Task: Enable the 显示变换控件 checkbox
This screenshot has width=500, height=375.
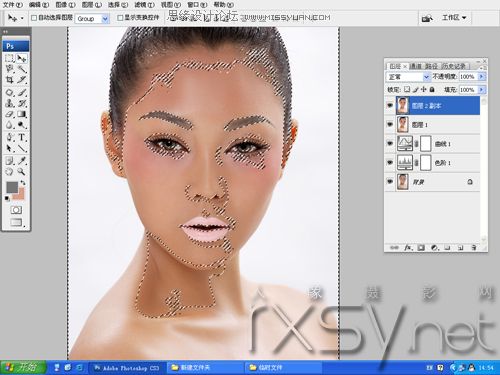Action: (x=120, y=18)
